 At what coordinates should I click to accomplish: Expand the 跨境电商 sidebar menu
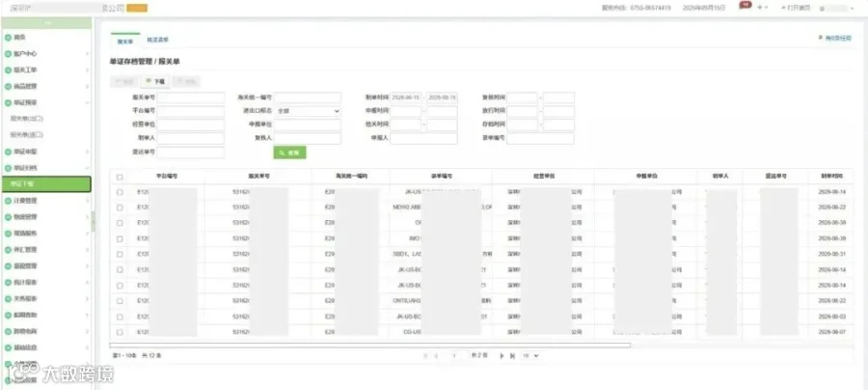click(87, 331)
